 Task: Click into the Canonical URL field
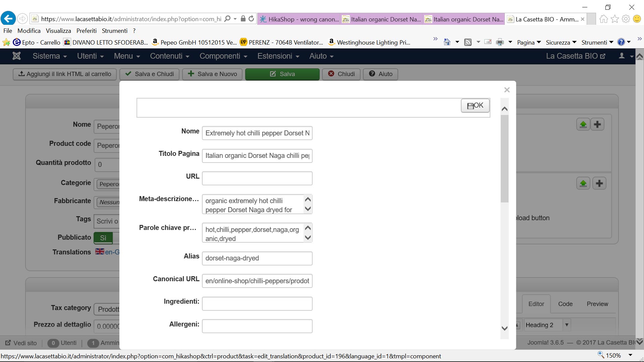257,281
